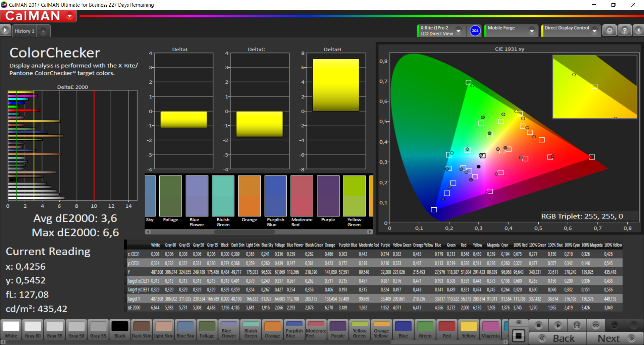The height and width of the screenshot is (345, 644).
Task: Open the Direct Display Control dropdown
Action: point(595,31)
